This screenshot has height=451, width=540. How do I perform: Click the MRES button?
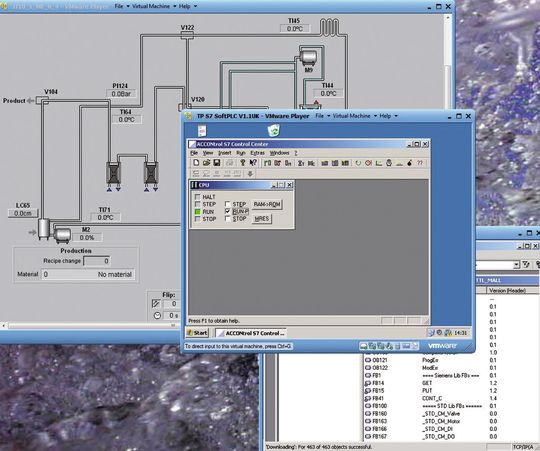(262, 219)
